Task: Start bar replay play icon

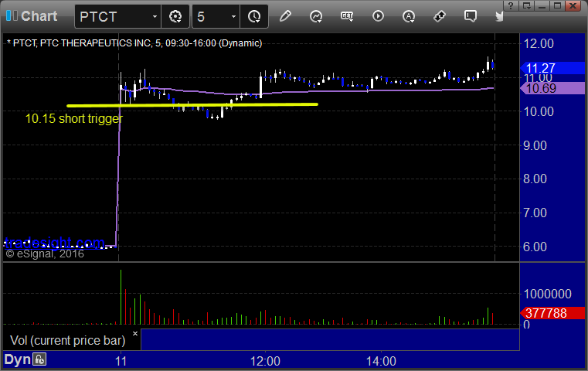Action: pos(378,16)
